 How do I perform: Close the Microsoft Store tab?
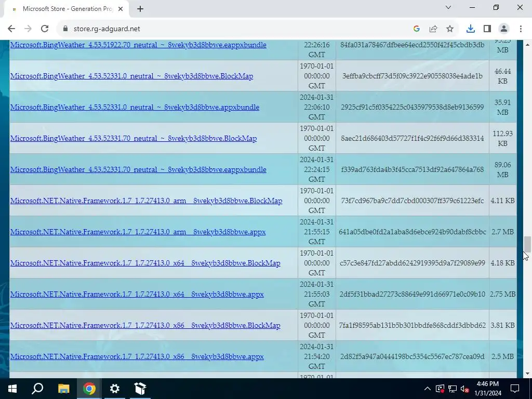[x=121, y=9]
